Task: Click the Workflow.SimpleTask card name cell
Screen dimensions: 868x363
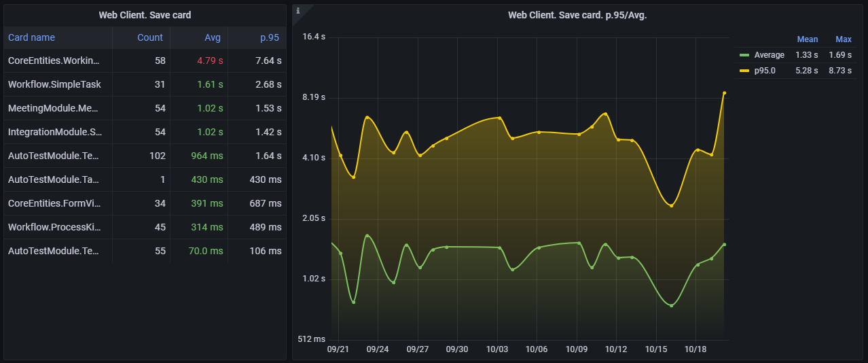Action: click(54, 84)
